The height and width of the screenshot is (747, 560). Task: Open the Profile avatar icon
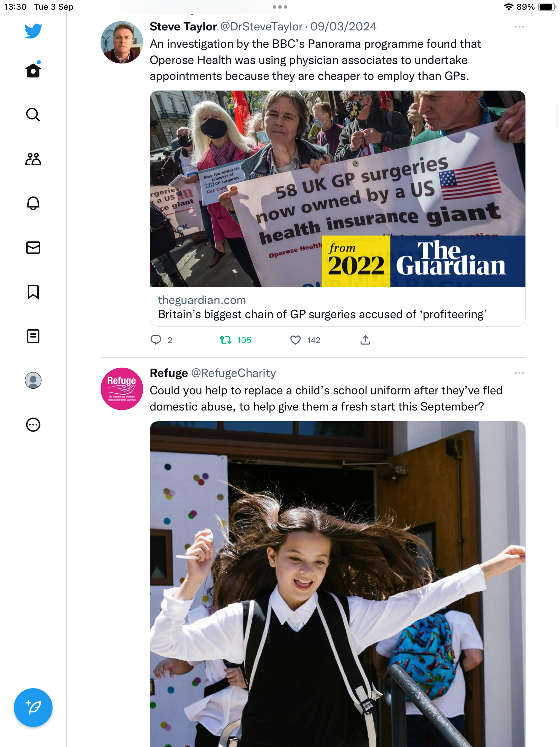(x=33, y=380)
